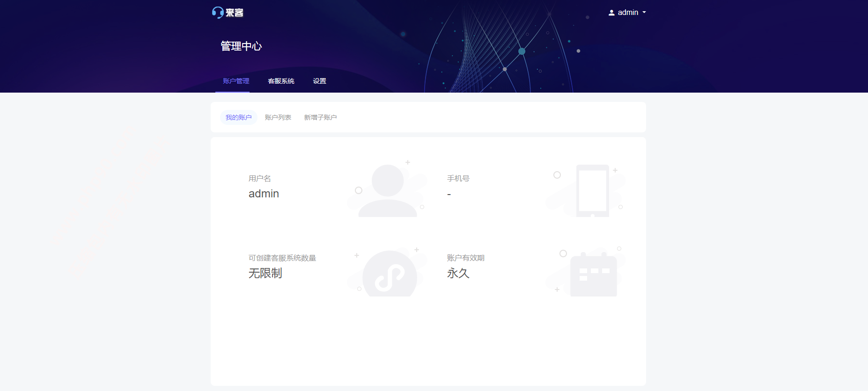Viewport: 868px width, 391px height.
Task: Open the 账户管理 main tab
Action: (x=236, y=81)
